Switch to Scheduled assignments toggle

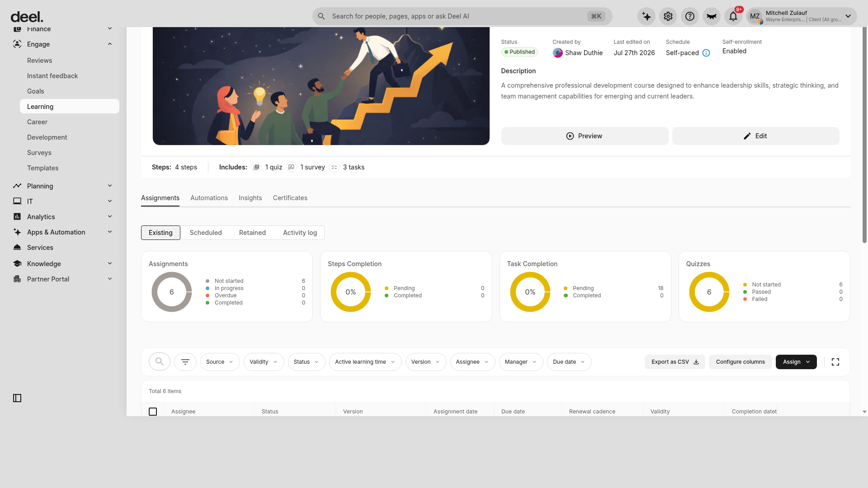[206, 233]
